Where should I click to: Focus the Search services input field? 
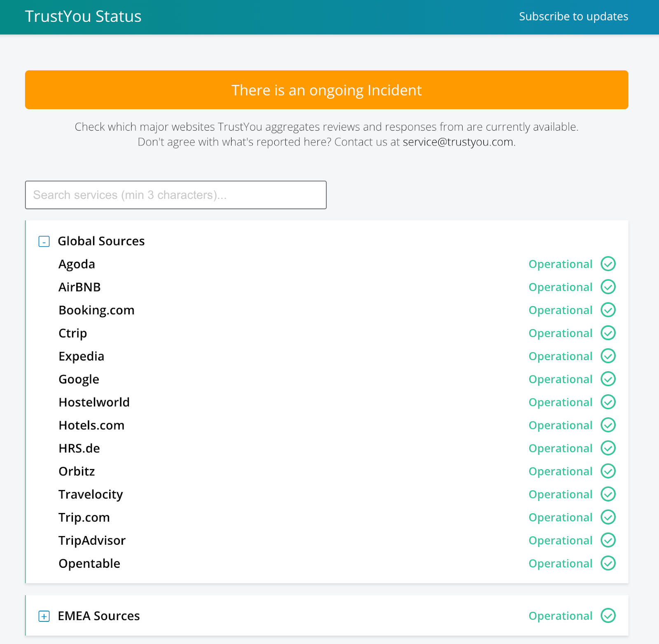pos(176,195)
